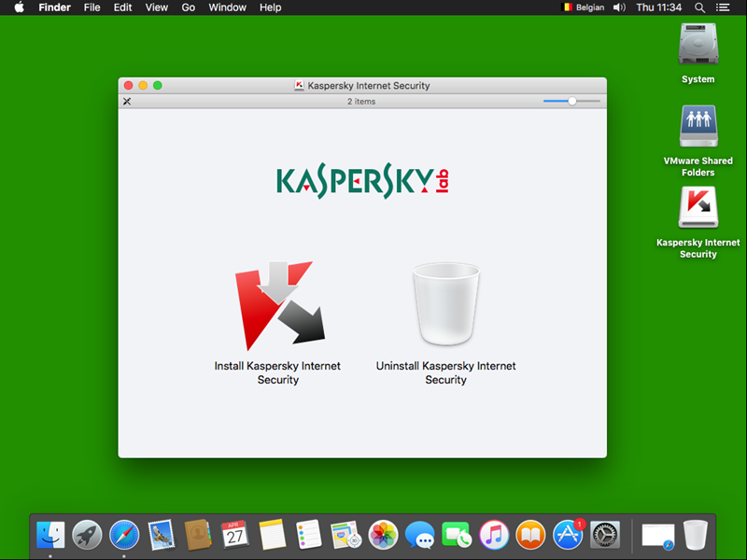This screenshot has width=747, height=560.
Task: Open the volume control in menu bar
Action: point(619,7)
